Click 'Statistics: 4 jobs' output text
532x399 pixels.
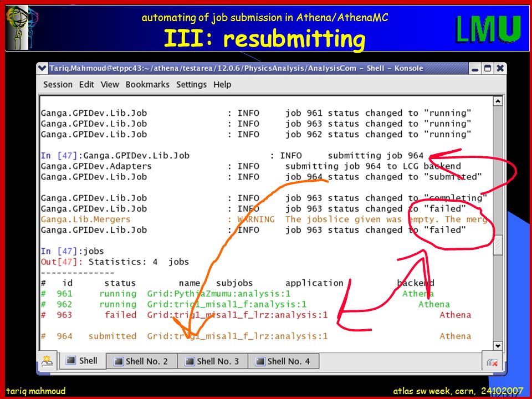139,262
